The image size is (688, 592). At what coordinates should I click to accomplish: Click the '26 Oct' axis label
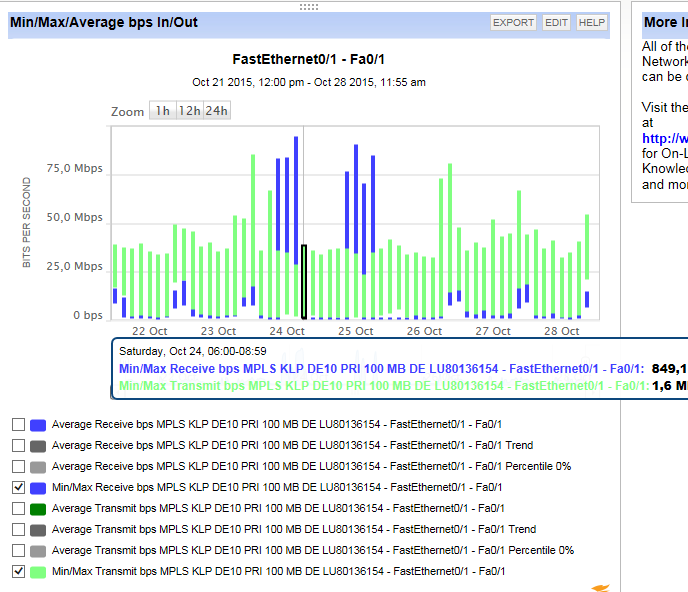[x=424, y=331]
